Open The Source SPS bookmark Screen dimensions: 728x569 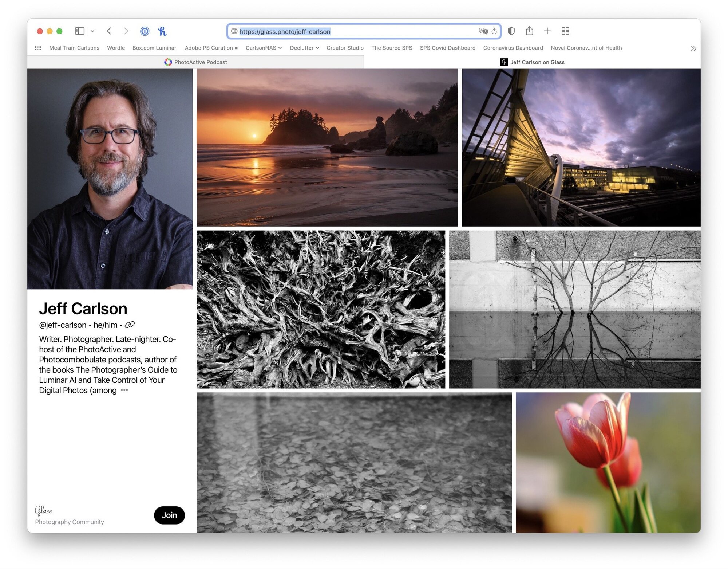392,48
